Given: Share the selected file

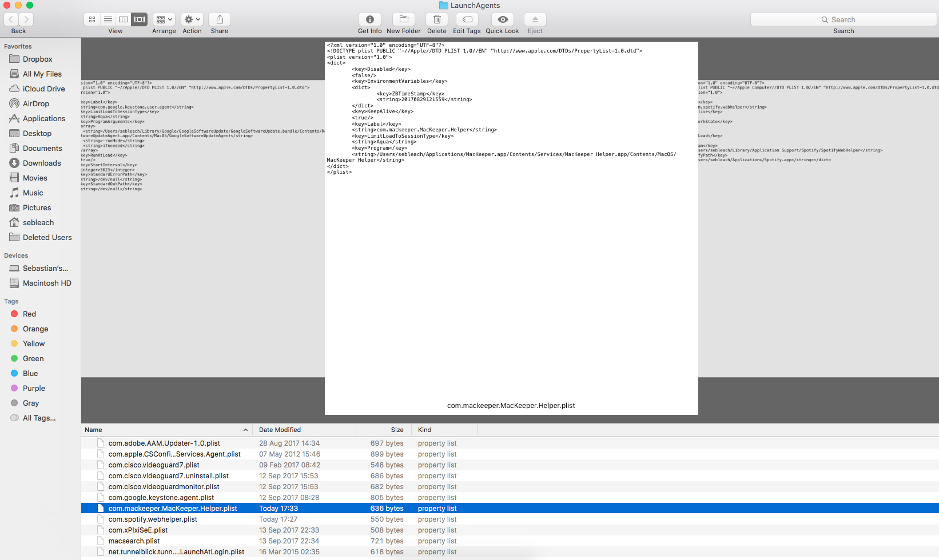Looking at the screenshot, I should pyautogui.click(x=220, y=19).
